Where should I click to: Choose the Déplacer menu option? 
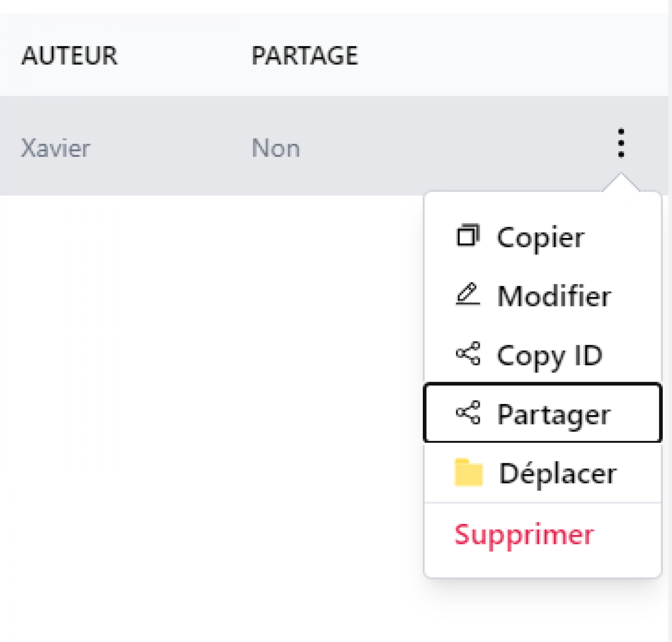click(x=542, y=473)
